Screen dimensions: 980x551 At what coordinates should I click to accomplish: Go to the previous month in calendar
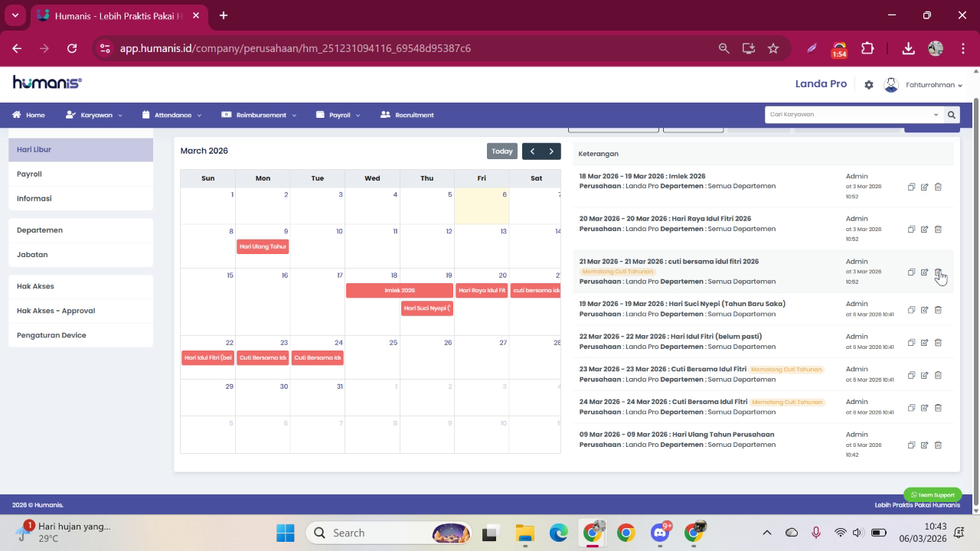pyautogui.click(x=532, y=151)
